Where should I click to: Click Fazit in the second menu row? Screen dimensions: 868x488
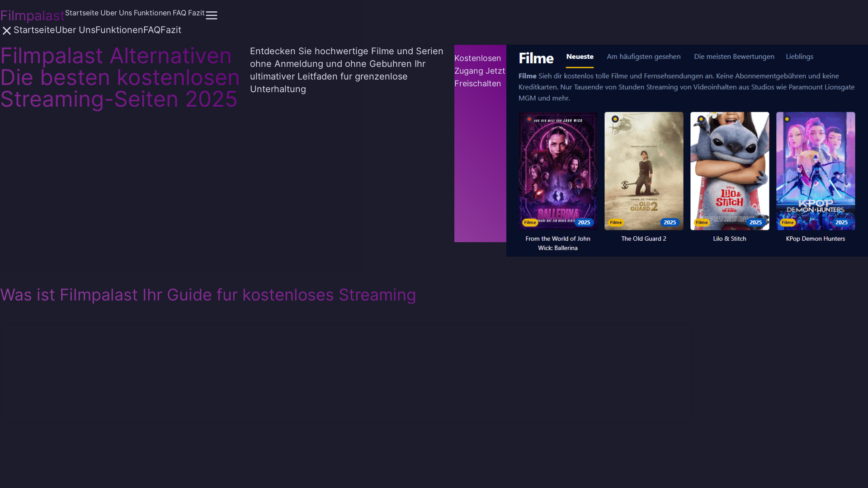pos(171,30)
